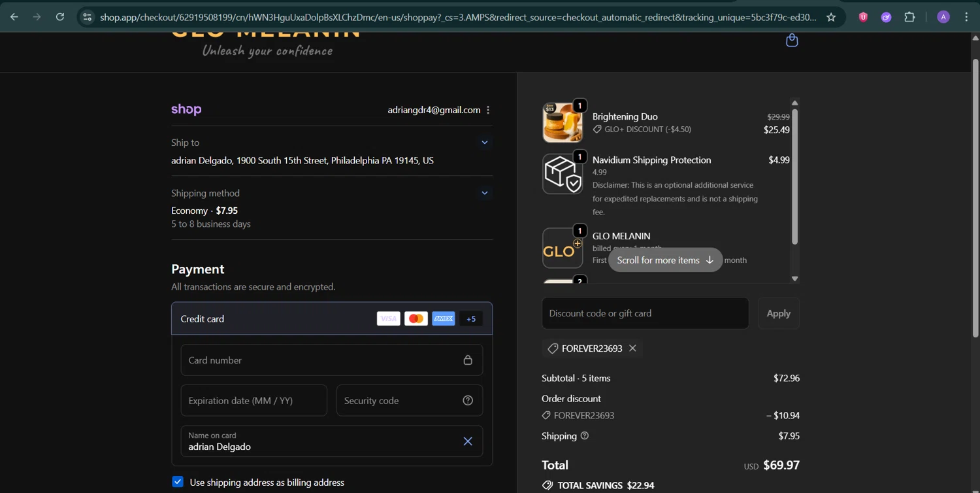Click the GLO+ DISCOUNT (-$4.50) label

pyautogui.click(x=648, y=129)
